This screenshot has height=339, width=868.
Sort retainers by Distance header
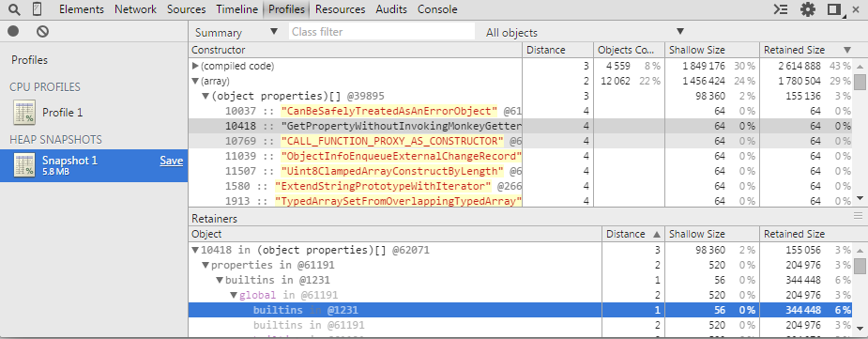(633, 234)
